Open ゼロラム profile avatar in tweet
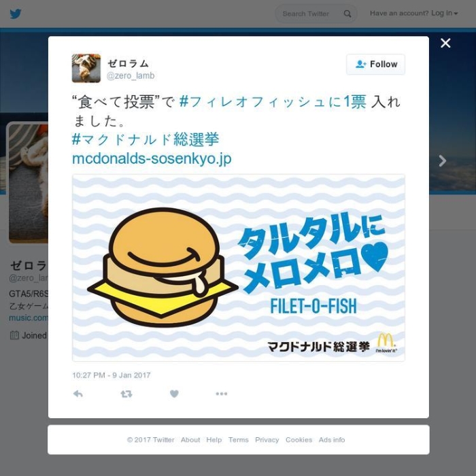The height and width of the screenshot is (476, 476). 86,68
